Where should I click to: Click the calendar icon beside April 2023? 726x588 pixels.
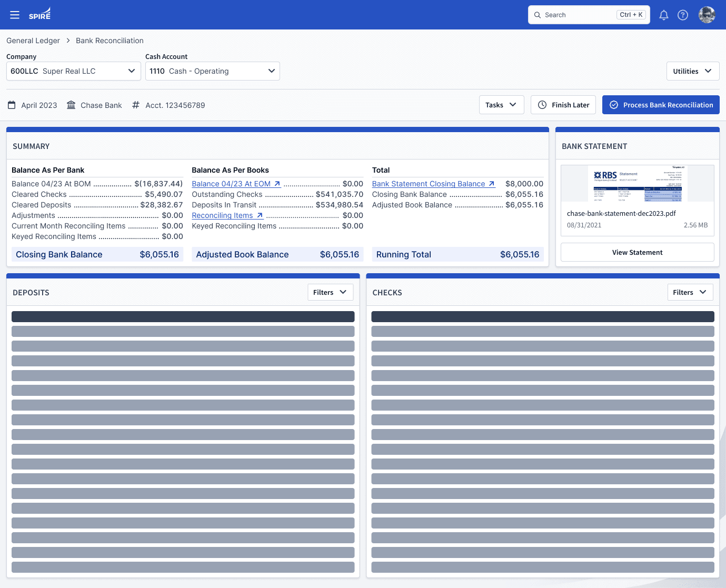click(12, 105)
